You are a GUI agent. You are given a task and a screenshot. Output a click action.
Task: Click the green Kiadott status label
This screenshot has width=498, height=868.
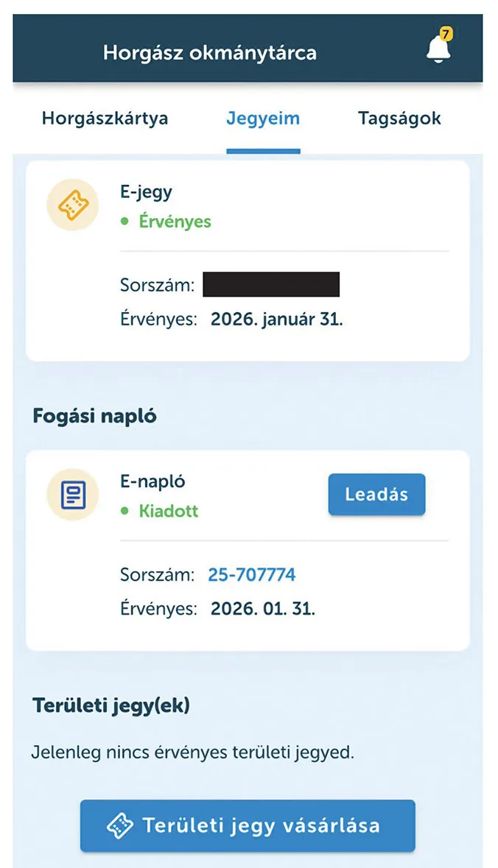[x=169, y=511]
